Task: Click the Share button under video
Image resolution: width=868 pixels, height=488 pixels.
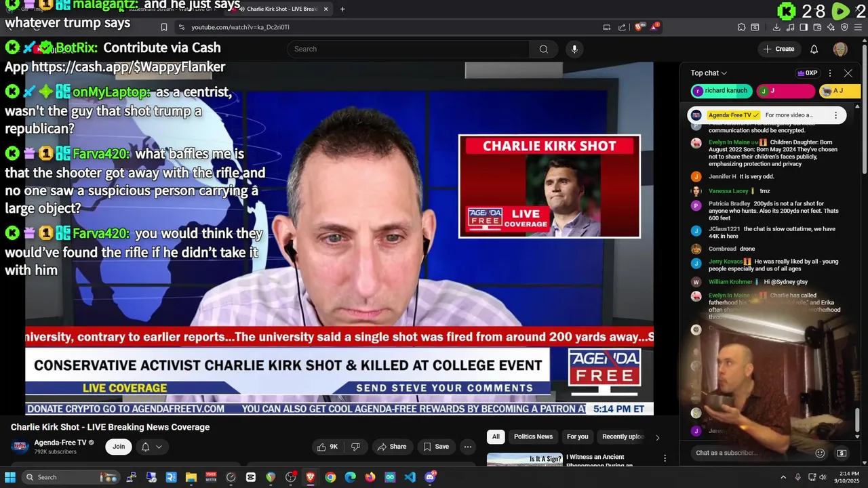Action: (392, 447)
